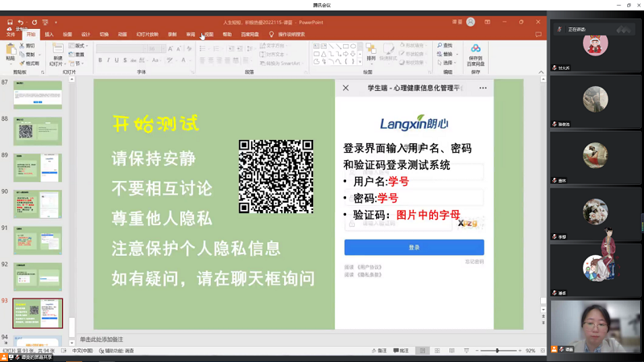Click the 重置 (Reset) slide button
The width and height of the screenshot is (644, 362).
click(x=76, y=55)
